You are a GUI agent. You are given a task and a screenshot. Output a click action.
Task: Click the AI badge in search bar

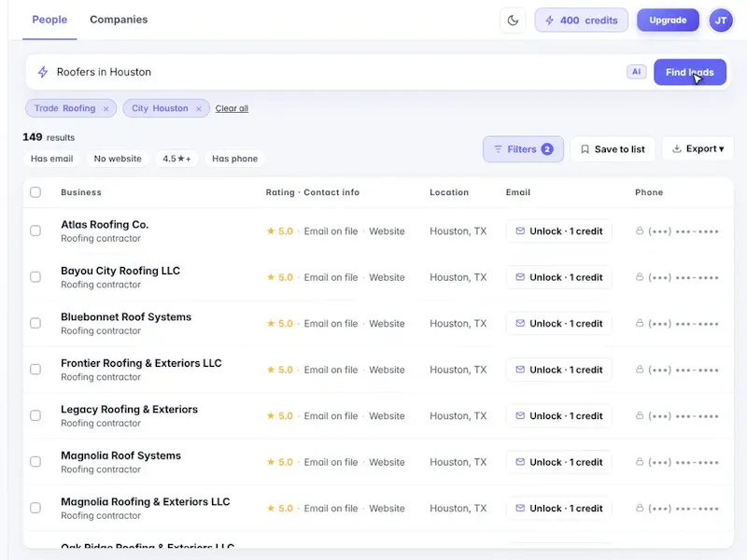(636, 72)
